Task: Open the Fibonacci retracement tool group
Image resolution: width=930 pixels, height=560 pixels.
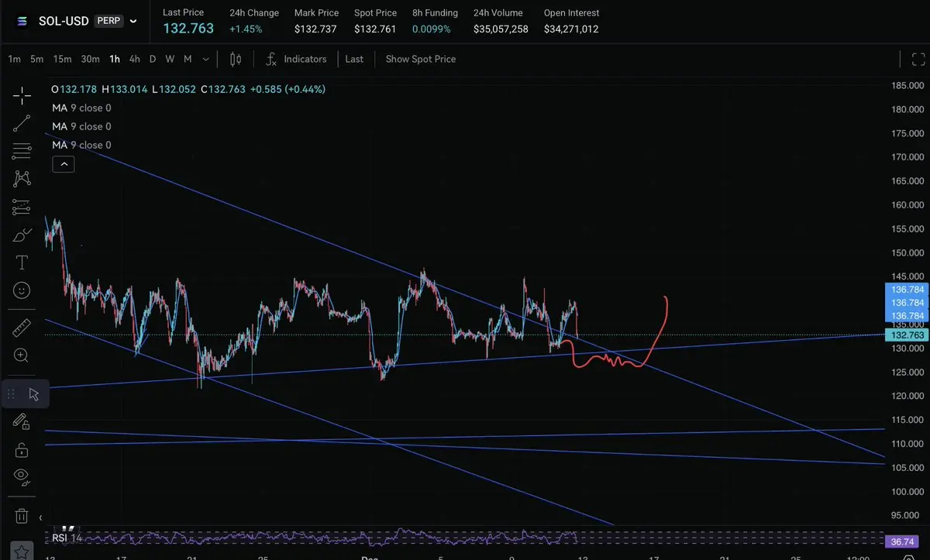Action: coord(22,151)
